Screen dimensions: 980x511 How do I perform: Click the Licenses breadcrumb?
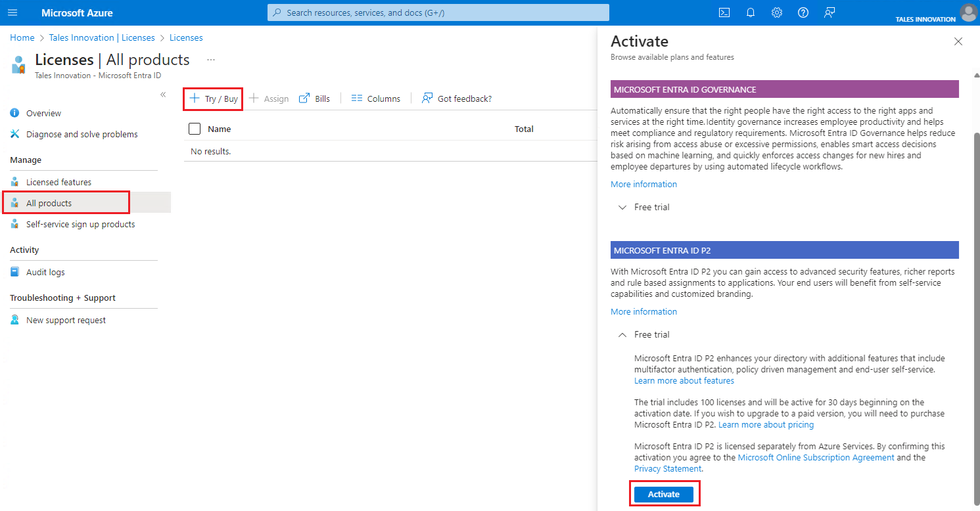[186, 37]
